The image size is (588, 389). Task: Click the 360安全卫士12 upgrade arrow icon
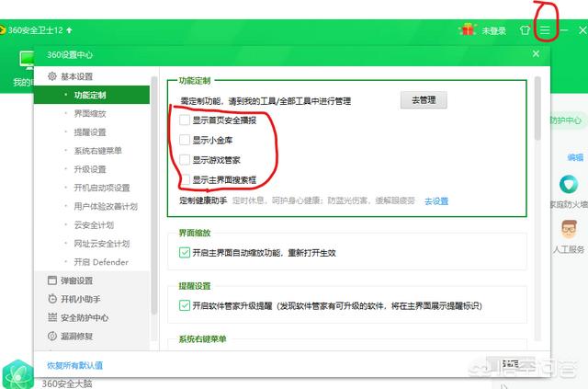[x=69, y=30]
